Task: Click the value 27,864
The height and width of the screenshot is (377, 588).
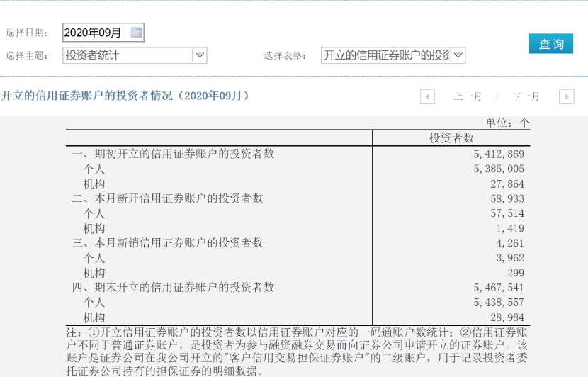Action: (507, 184)
